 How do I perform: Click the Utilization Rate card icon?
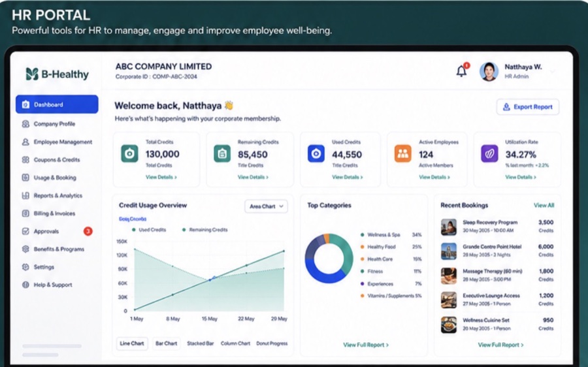(x=489, y=153)
